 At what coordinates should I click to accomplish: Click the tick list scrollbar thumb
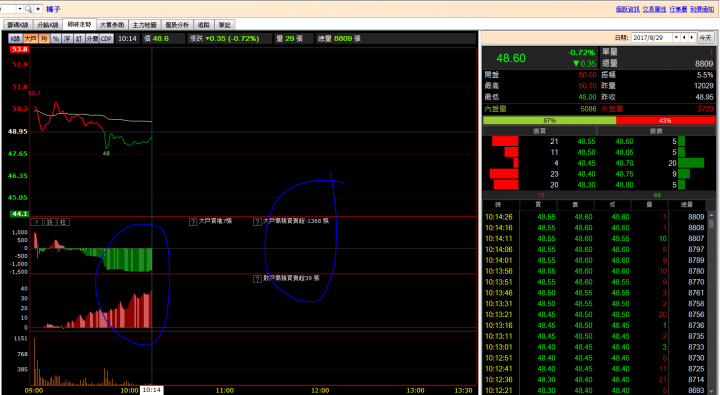point(711,224)
